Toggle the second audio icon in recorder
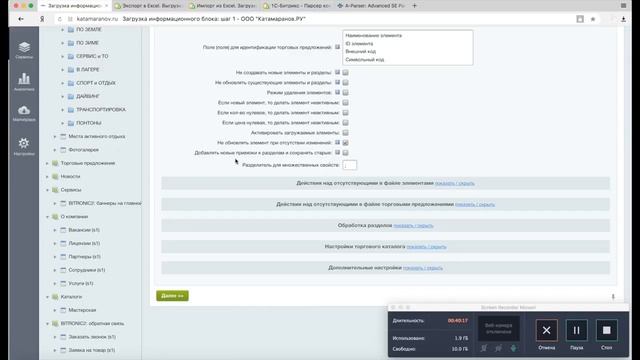640x360 pixels. 498,348
